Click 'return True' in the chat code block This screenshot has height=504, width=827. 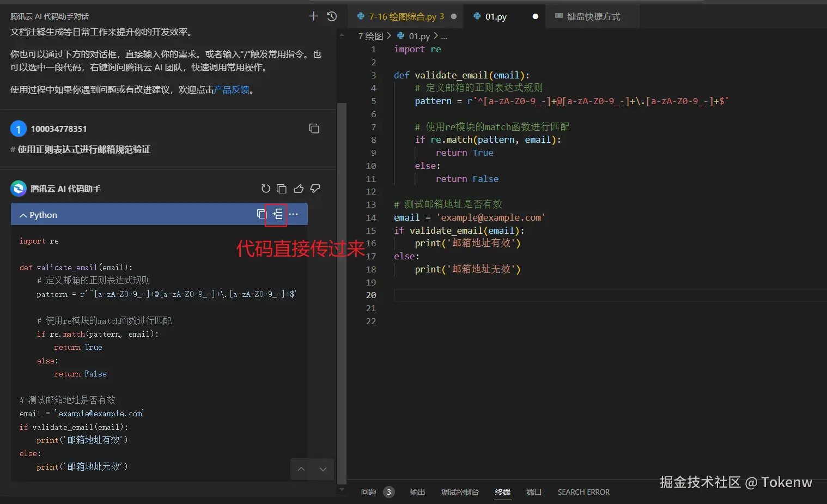click(x=78, y=347)
